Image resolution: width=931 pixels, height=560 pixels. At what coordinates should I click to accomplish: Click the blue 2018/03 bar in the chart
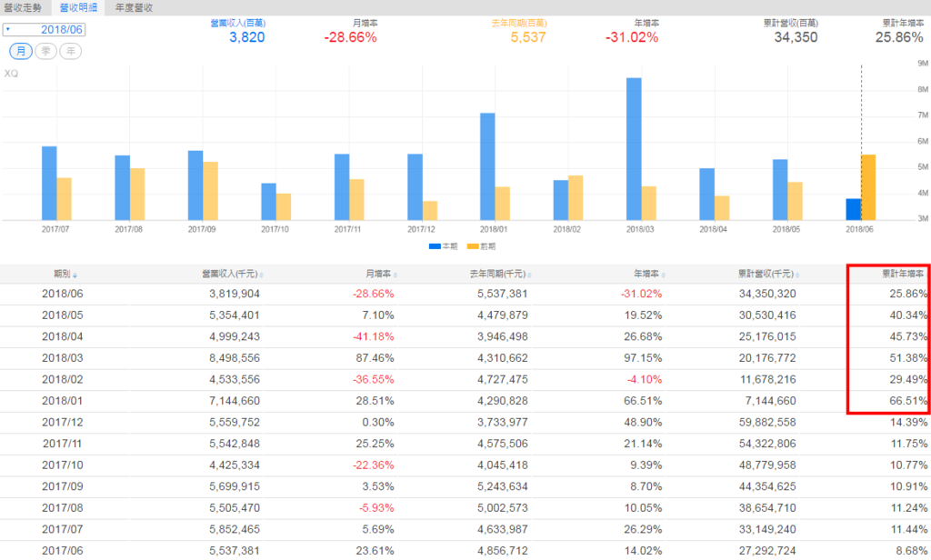[x=634, y=149]
